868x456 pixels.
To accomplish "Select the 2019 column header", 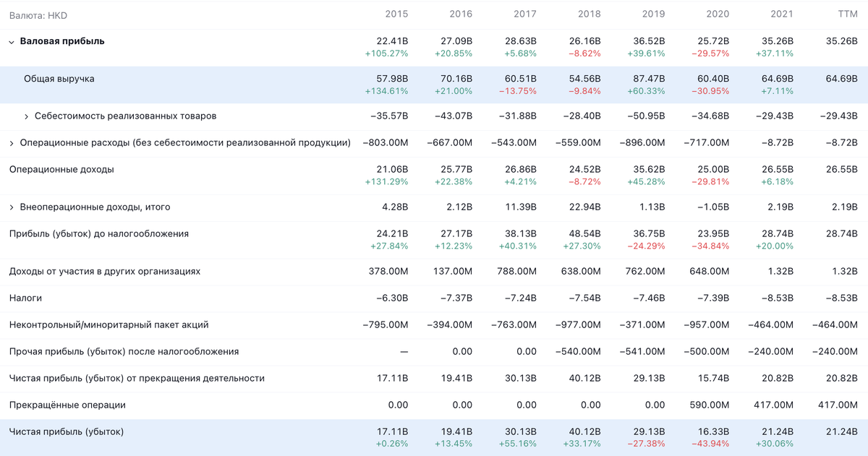I will [653, 14].
